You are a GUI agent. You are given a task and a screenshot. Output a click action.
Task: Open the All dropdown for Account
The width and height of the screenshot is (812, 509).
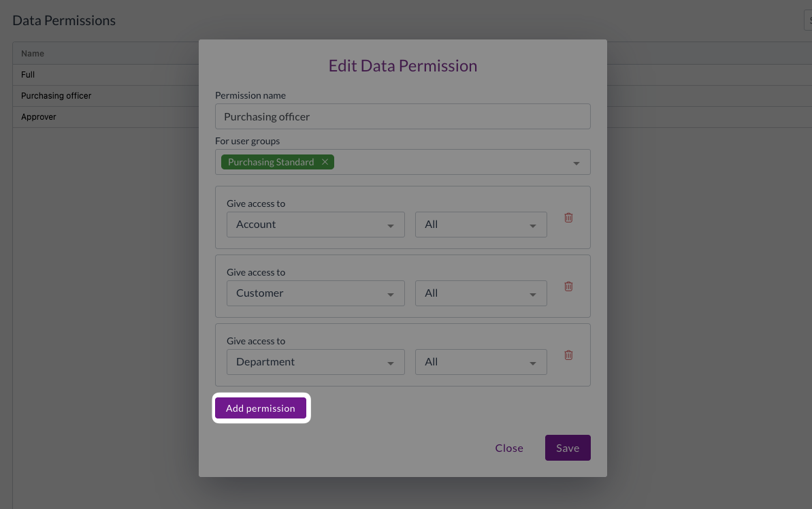point(481,225)
